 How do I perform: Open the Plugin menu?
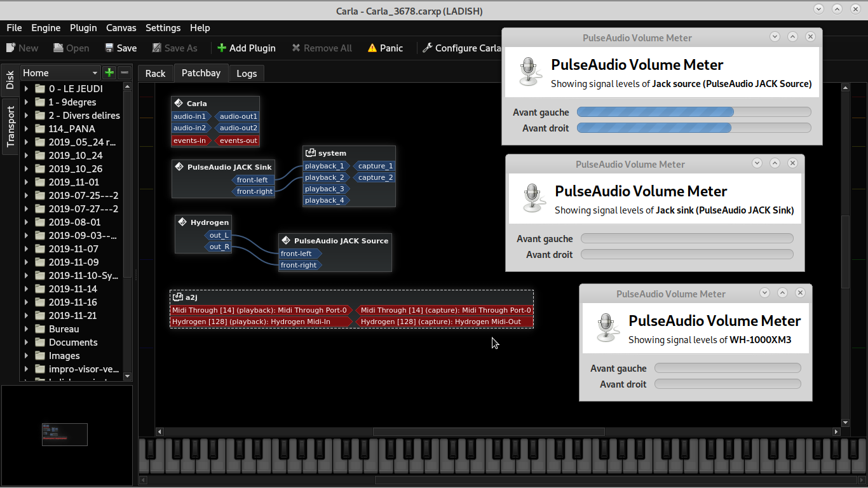83,28
